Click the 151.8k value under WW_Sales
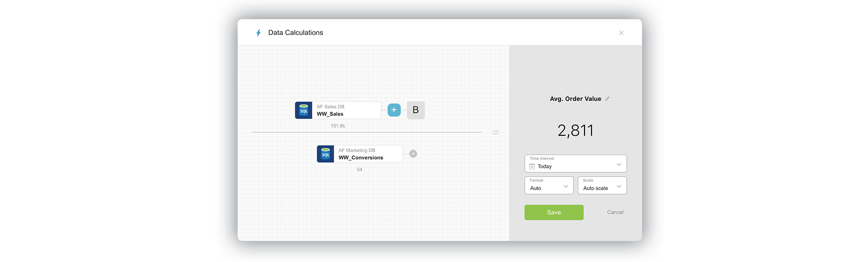The height and width of the screenshot is (262, 868). (338, 126)
